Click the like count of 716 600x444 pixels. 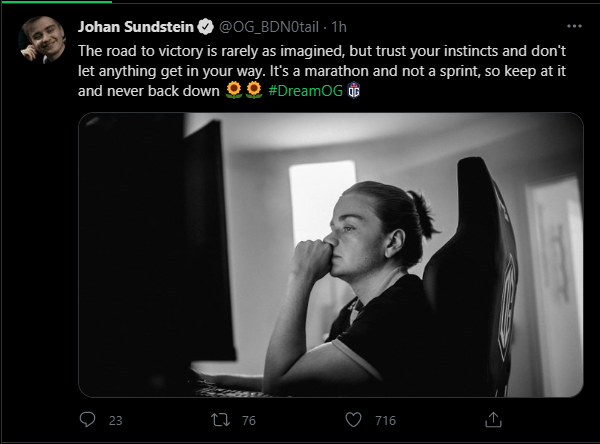click(385, 421)
